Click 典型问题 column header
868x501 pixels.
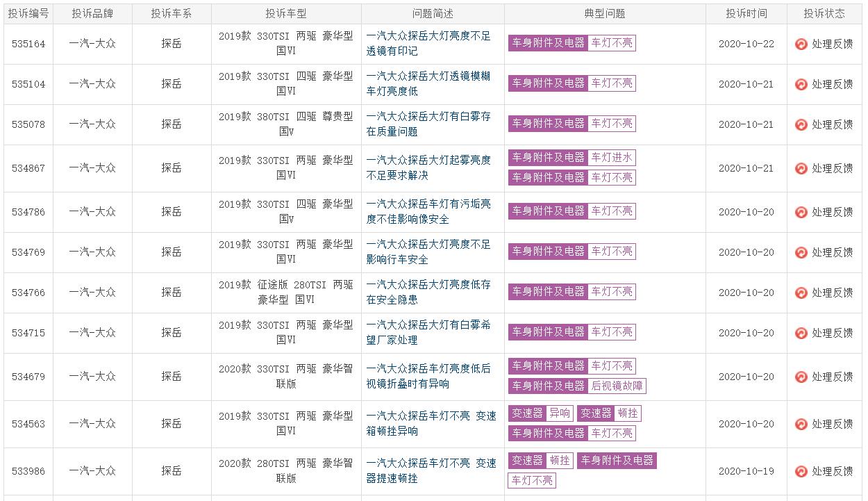tap(605, 13)
